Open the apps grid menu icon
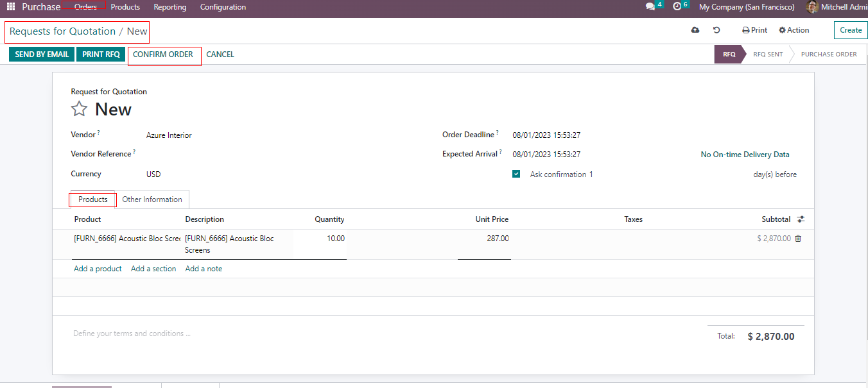 click(10, 7)
